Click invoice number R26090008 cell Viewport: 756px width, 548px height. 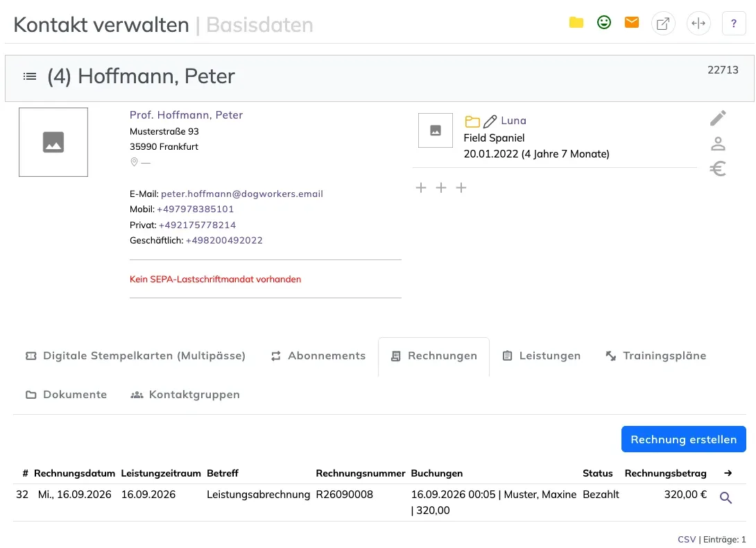coord(344,495)
